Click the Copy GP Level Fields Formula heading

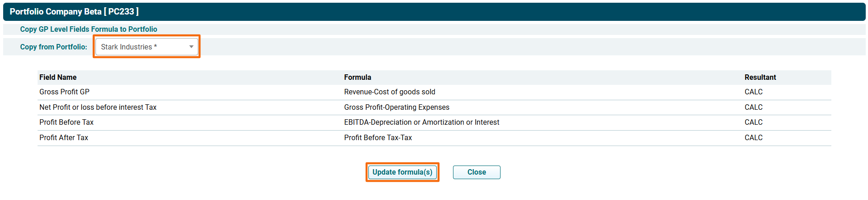click(x=89, y=29)
